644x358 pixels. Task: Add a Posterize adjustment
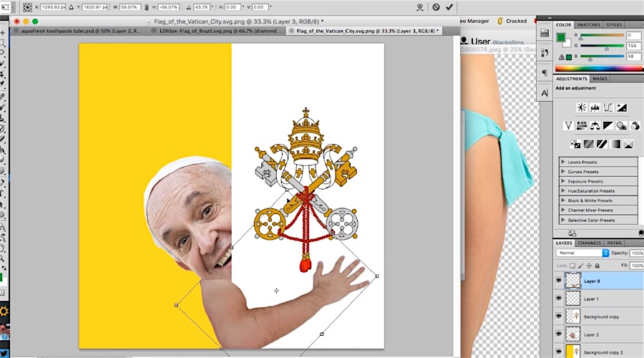point(589,144)
